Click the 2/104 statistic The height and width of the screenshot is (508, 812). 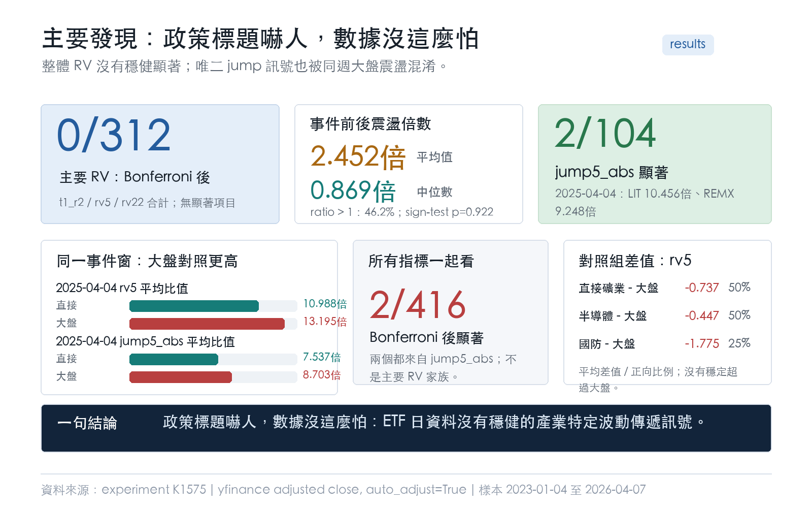(605, 134)
